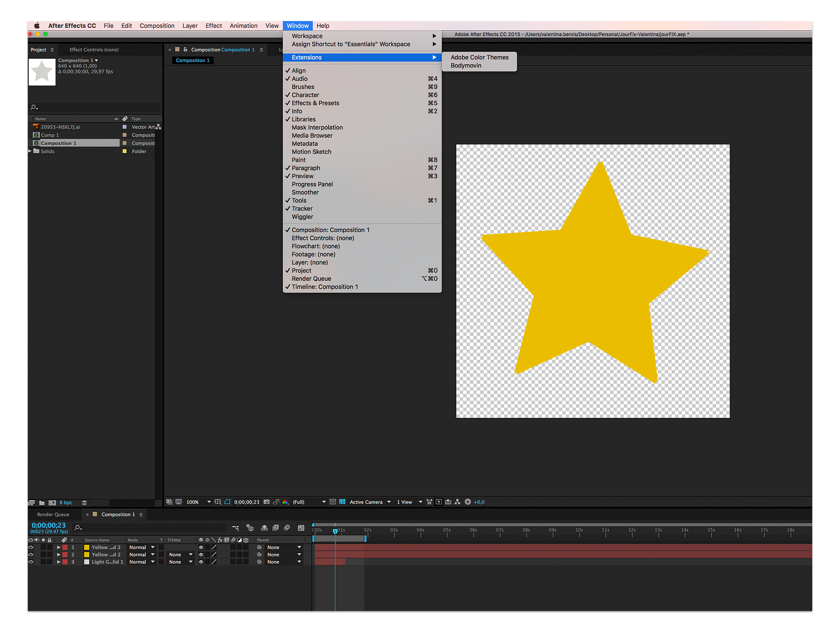
Task: Open the Graph Editor in timeline
Action: 301,528
